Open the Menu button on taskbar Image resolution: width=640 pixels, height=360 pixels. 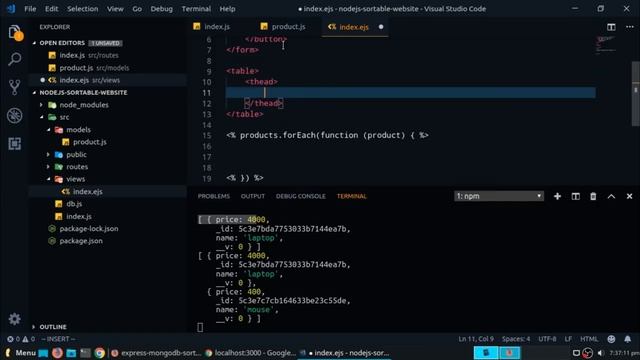click(x=21, y=353)
